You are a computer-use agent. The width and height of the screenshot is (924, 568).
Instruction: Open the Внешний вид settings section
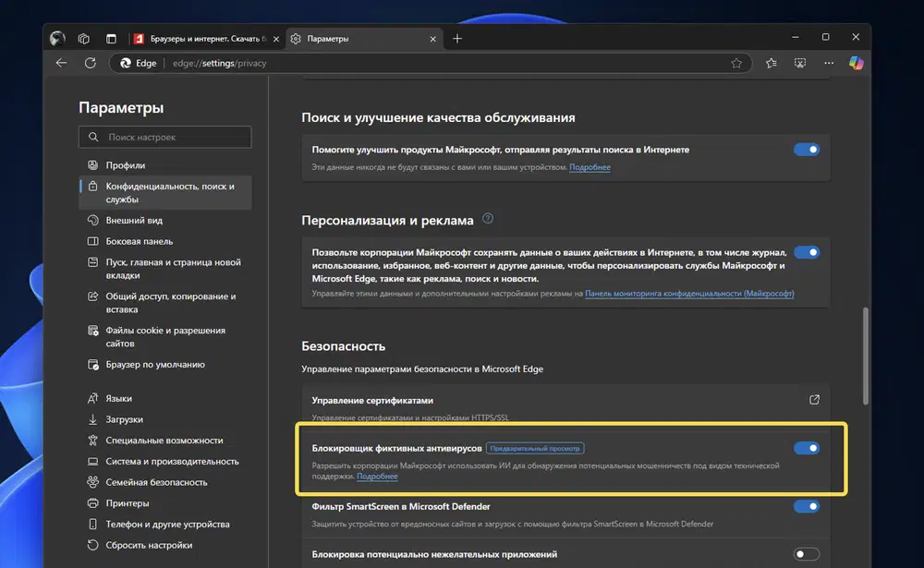[165, 221]
